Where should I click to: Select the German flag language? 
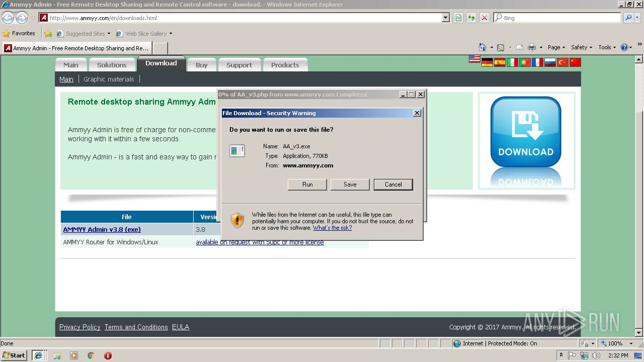click(487, 62)
